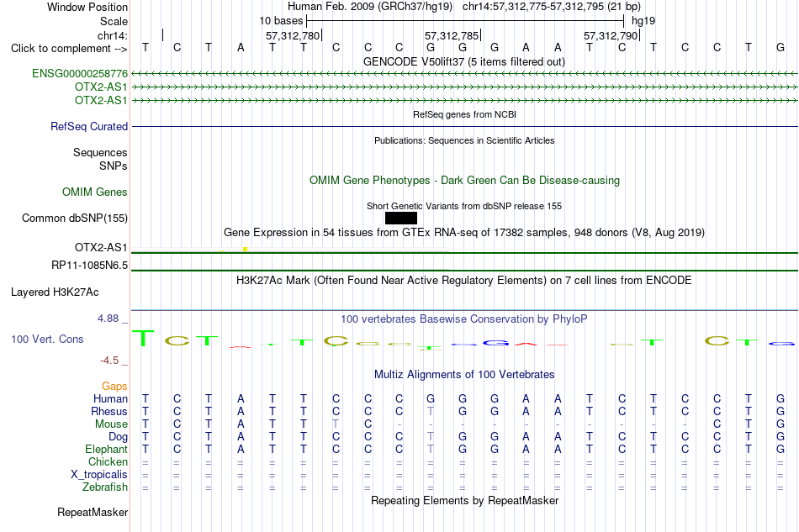Open the OMIM Genes track label
Screen dimensions: 799x532
pyautogui.click(x=95, y=192)
